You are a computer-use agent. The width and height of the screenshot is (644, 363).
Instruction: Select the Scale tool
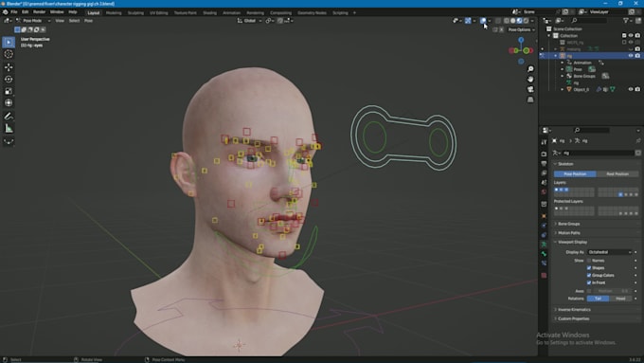(9, 91)
